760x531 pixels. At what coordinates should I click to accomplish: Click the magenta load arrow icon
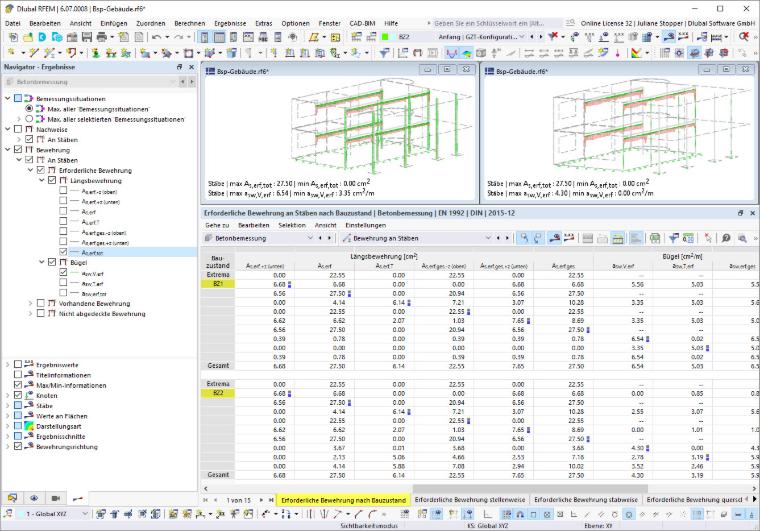point(618,53)
